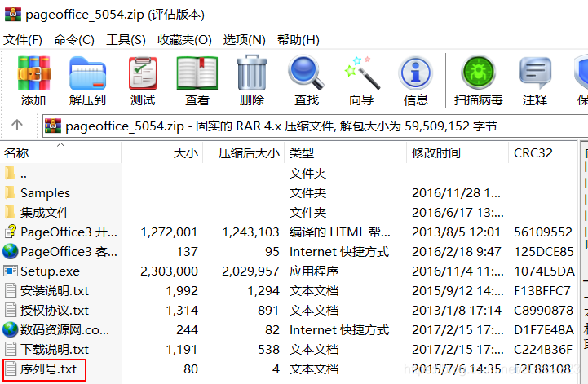Open the 帮助(H) menu
Image resolution: width=588 pixels, height=384 pixels.
[298, 39]
